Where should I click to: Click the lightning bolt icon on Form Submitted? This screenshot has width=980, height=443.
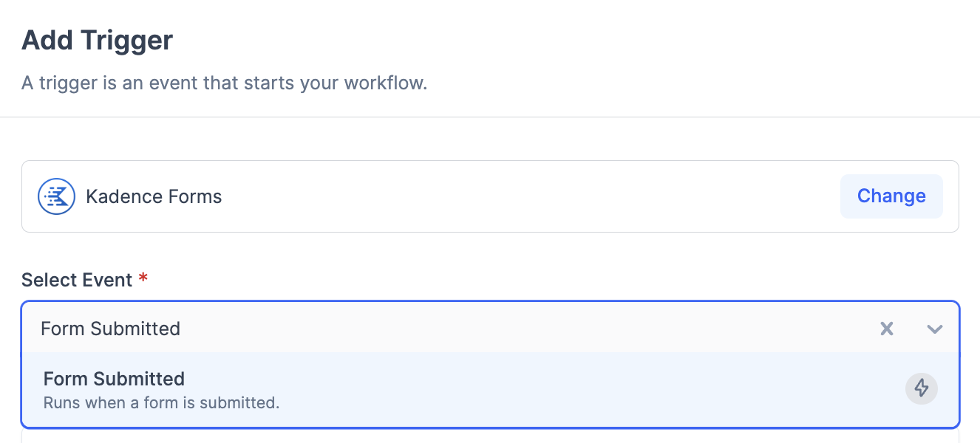922,388
